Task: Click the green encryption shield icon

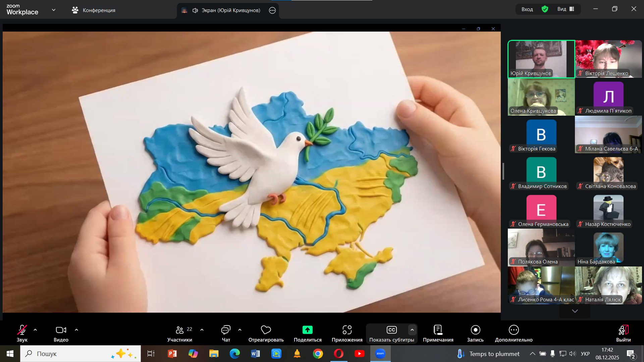Action: 545,9
